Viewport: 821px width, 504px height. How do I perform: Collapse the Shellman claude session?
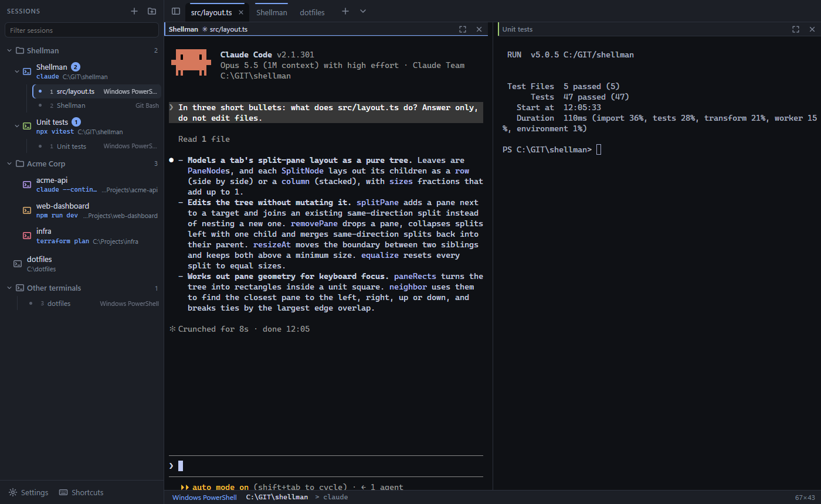click(17, 71)
